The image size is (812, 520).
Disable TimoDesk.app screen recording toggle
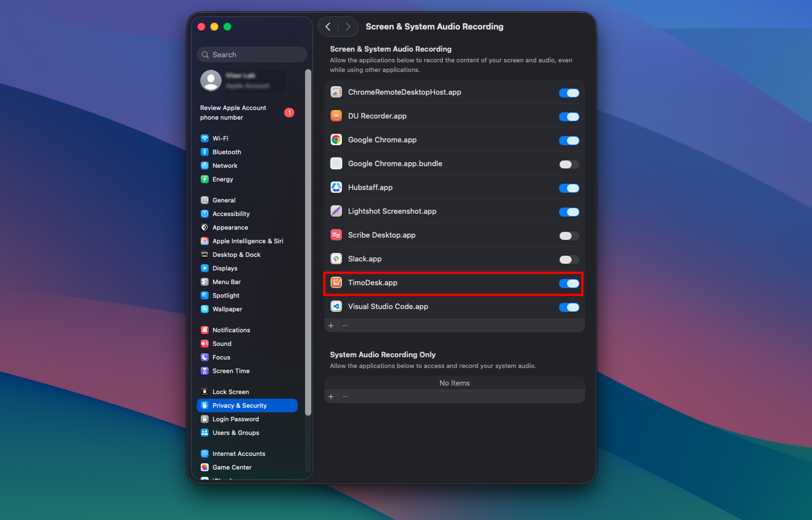(x=569, y=284)
